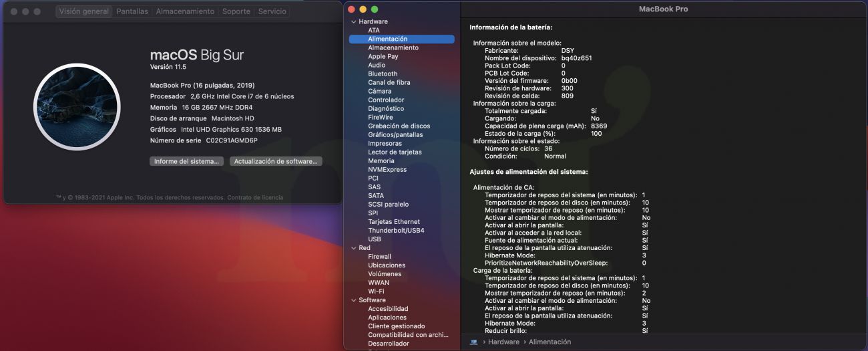This screenshot has height=351, width=868.
Task: Click the computer icon in path bar
Action: click(x=473, y=342)
